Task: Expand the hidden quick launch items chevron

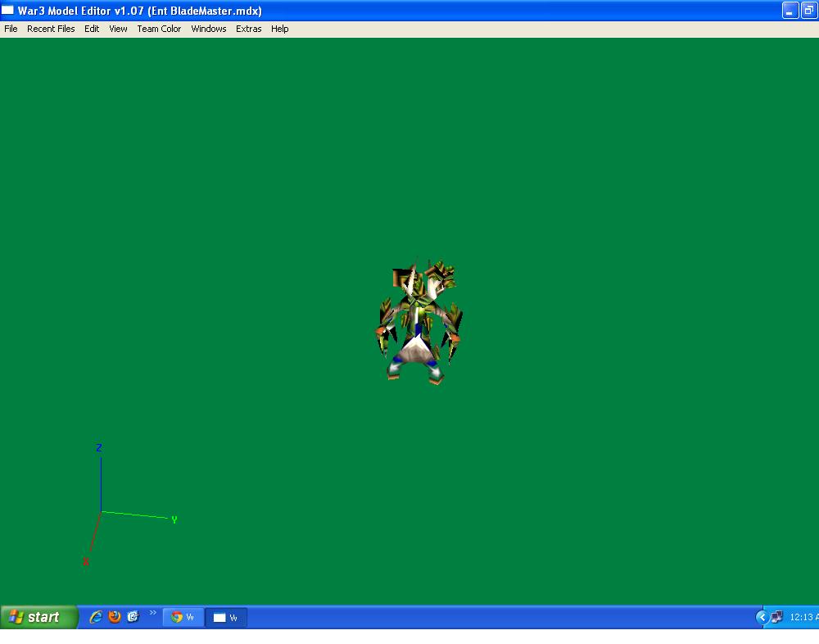Action: coord(152,613)
